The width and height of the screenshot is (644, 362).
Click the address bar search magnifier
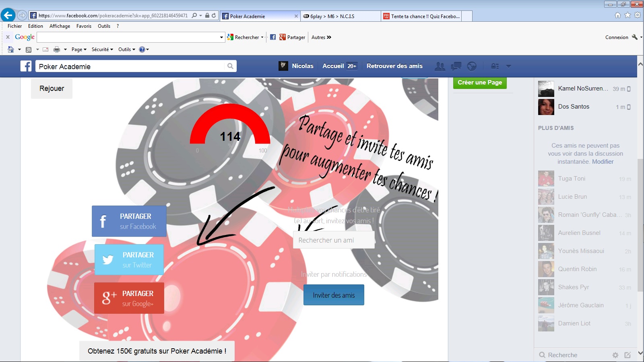[194, 15]
